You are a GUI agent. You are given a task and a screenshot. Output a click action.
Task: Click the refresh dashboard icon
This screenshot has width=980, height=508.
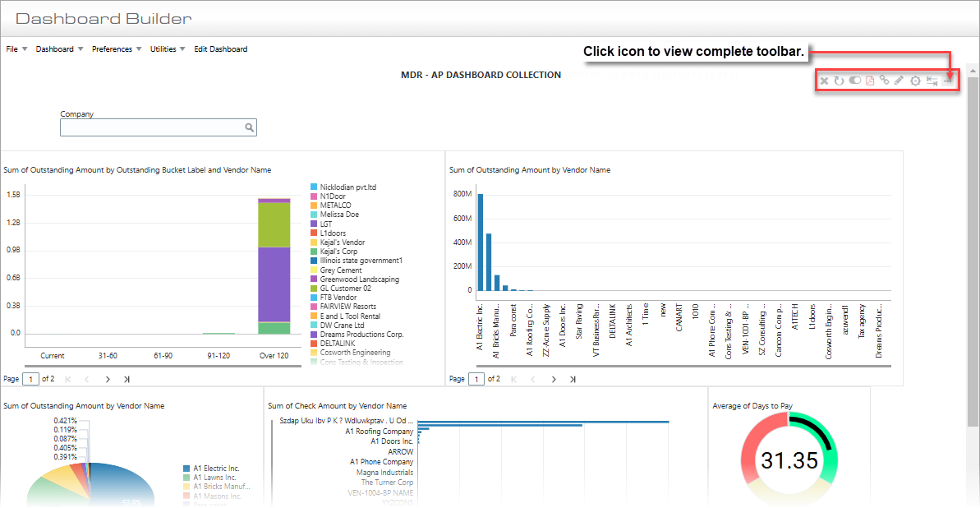pos(839,81)
